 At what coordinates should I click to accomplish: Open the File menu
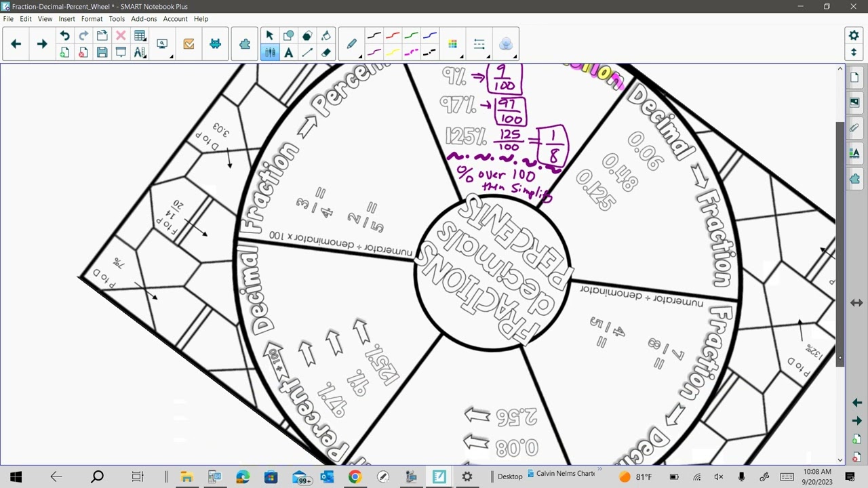8,19
